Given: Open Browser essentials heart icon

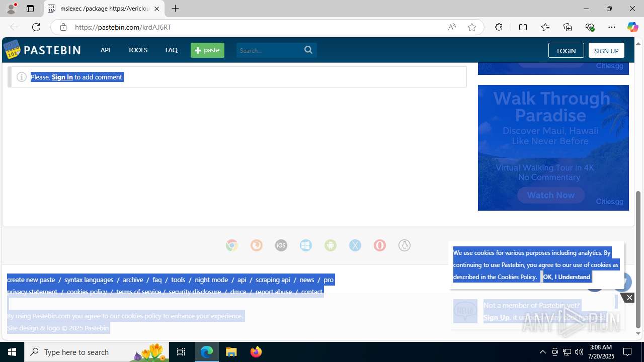Looking at the screenshot, I should click(590, 27).
